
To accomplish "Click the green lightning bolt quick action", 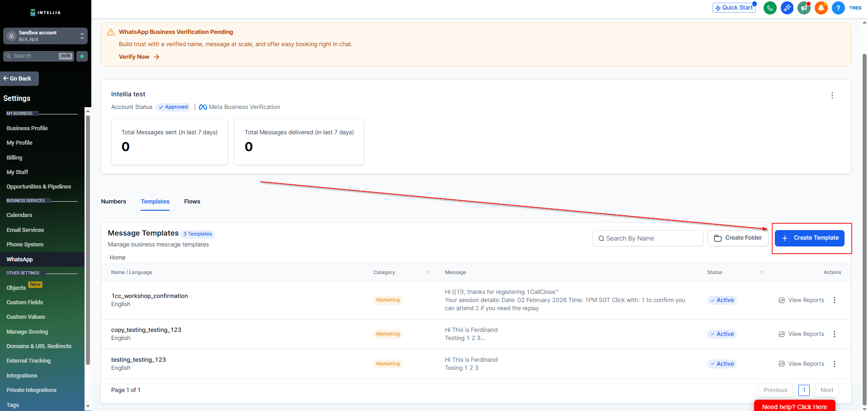I will (x=82, y=56).
